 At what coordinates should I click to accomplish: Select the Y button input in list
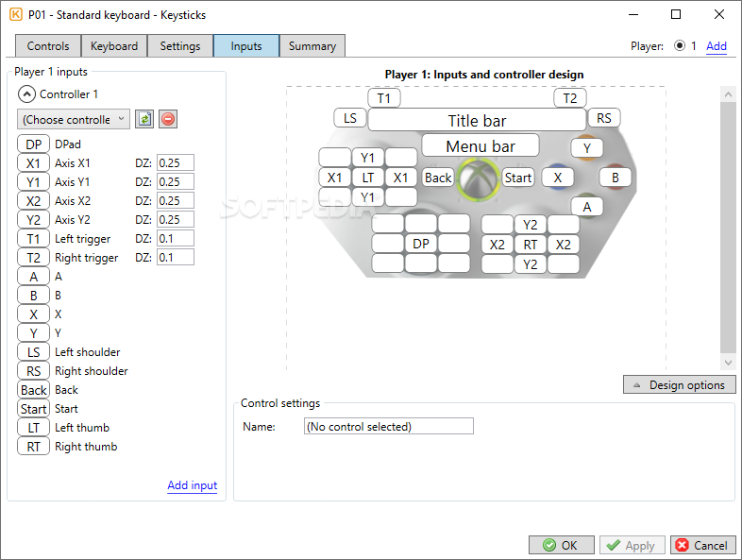coord(34,333)
